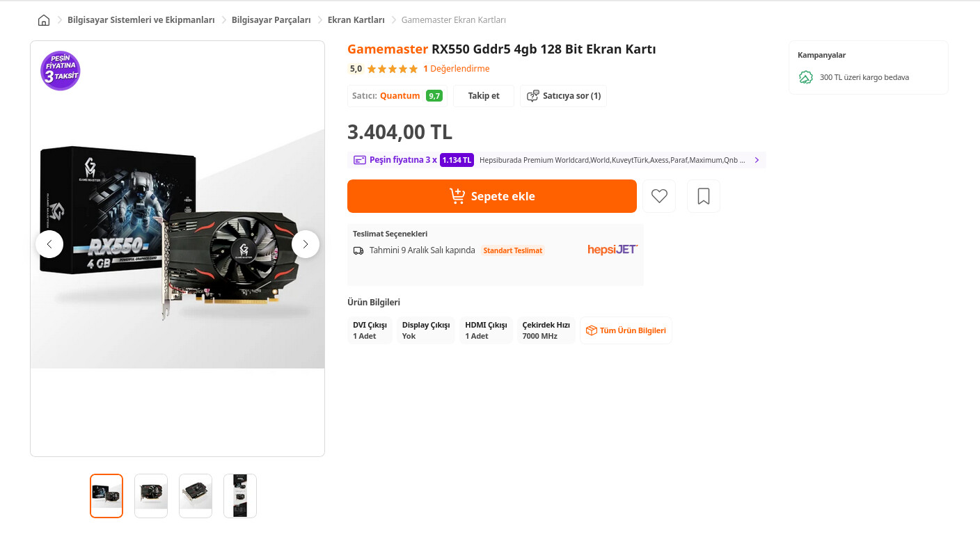
Task: Add product to favorites with heart icon
Action: 659,196
